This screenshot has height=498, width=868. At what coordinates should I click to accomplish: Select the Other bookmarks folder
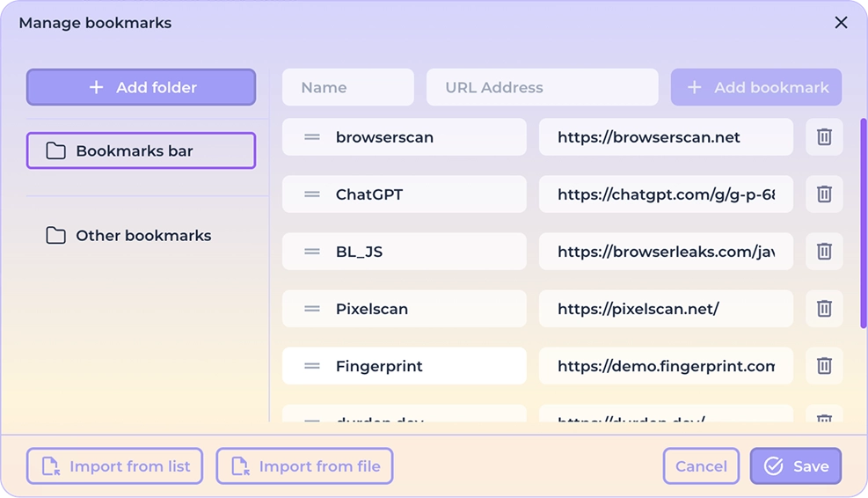click(x=142, y=236)
